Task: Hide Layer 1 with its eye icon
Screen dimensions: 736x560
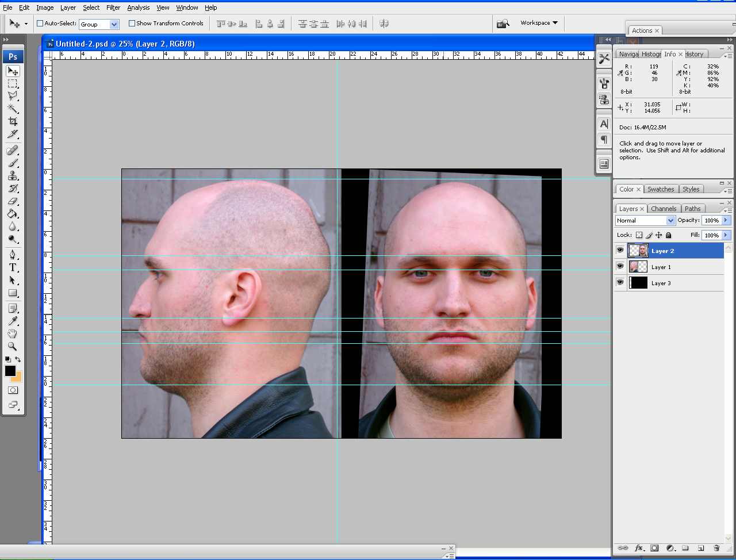Action: tap(620, 267)
